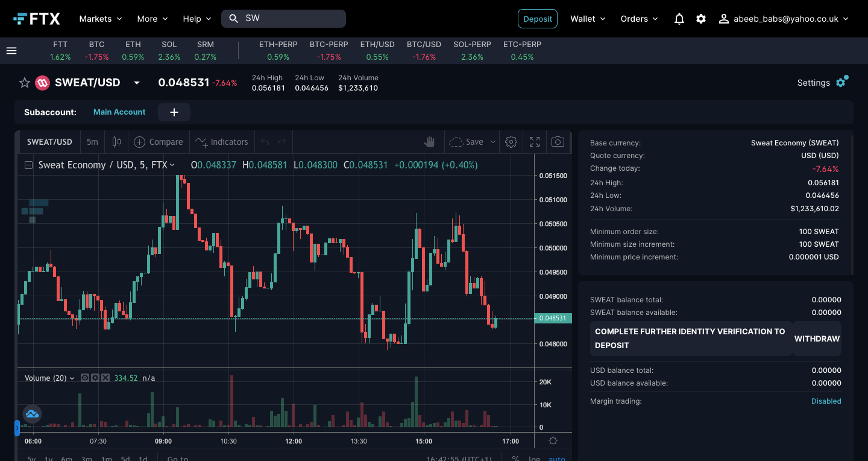Select ETH in the ticker bar
Image resolution: width=868 pixels, height=461 pixels.
tap(133, 51)
